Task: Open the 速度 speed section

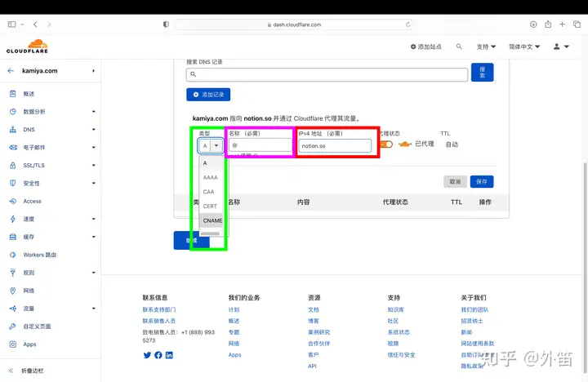Action: click(x=29, y=220)
